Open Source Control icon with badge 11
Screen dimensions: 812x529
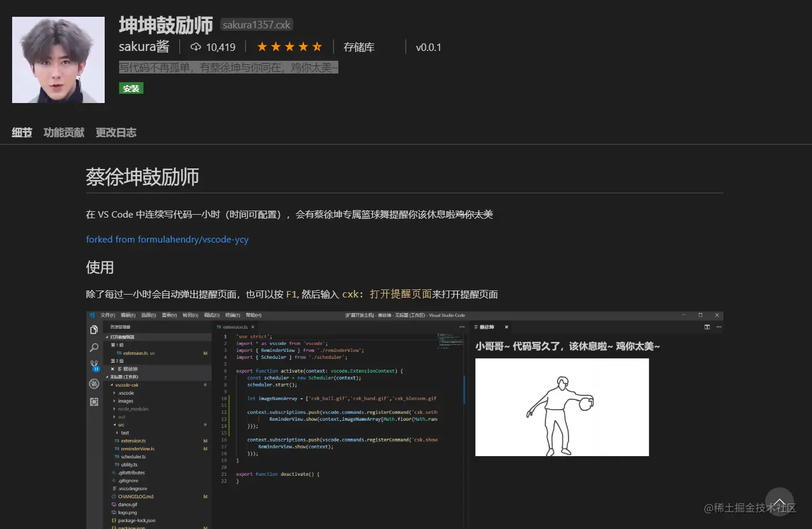94,366
